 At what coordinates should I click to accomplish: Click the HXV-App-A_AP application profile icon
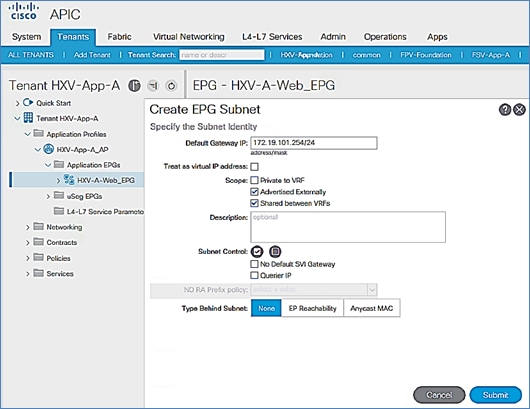tap(49, 149)
